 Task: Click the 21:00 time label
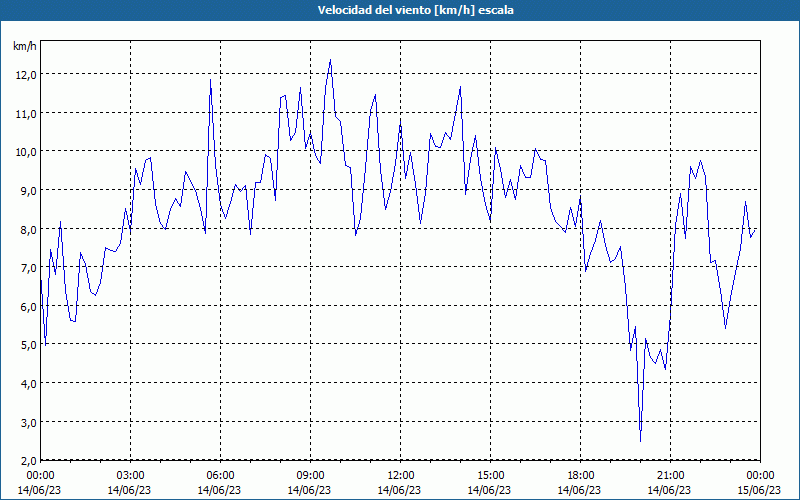click(x=670, y=476)
